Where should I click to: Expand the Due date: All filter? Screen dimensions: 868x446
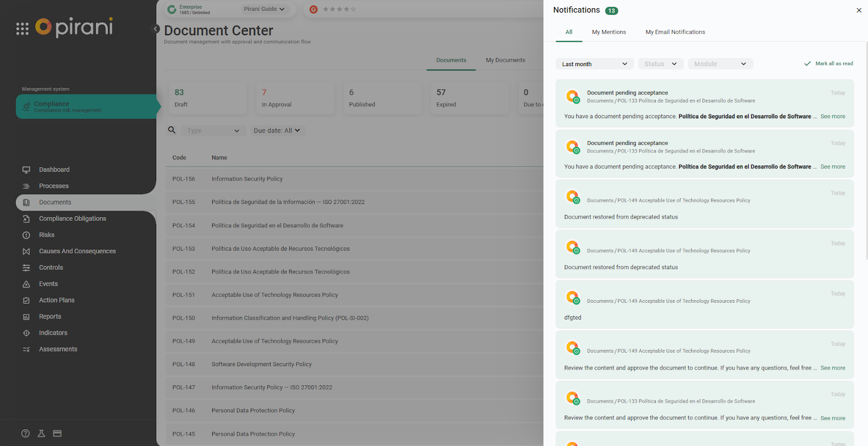277,131
